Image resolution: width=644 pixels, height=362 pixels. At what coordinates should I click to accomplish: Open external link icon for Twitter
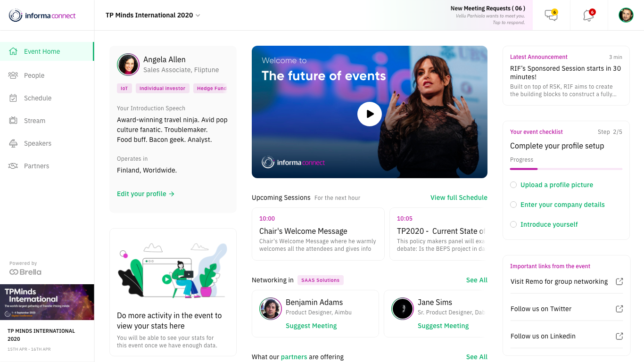point(619,309)
